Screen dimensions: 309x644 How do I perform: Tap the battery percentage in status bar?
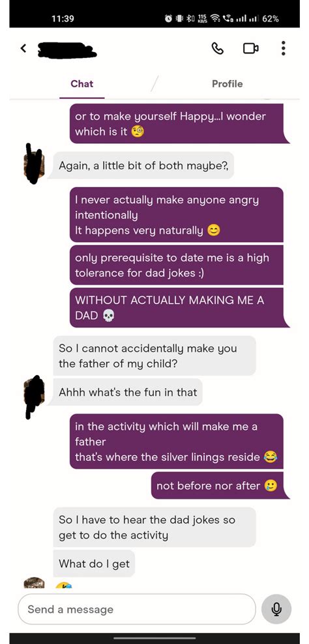point(271,18)
